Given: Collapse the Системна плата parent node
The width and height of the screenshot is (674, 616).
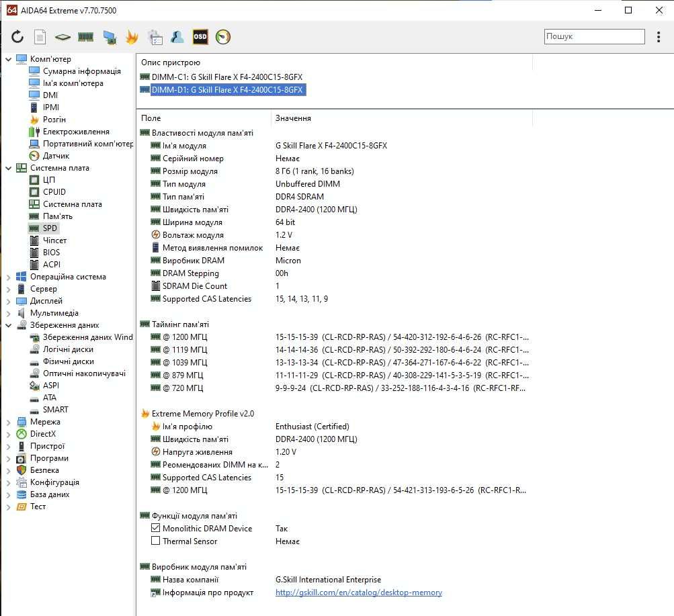Looking at the screenshot, I should click(8, 168).
